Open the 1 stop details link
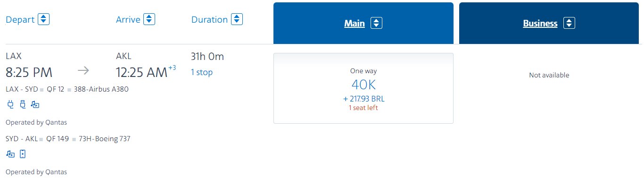Viewport: 644px width, 178px height. [202, 72]
